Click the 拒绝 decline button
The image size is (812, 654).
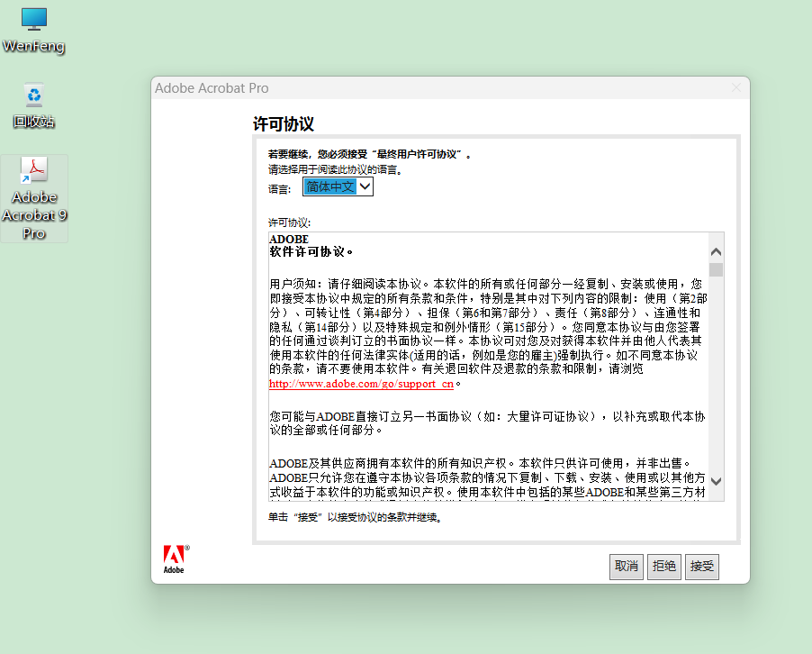pos(663,566)
